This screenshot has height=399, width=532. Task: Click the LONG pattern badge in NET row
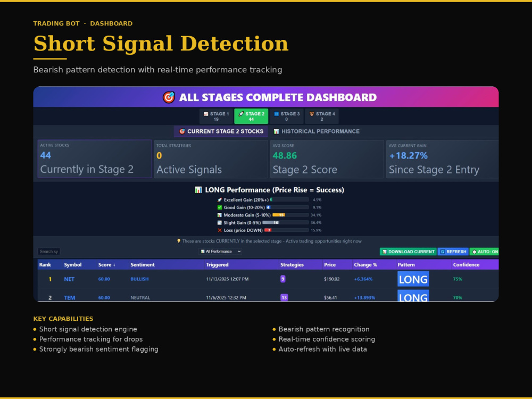click(413, 279)
